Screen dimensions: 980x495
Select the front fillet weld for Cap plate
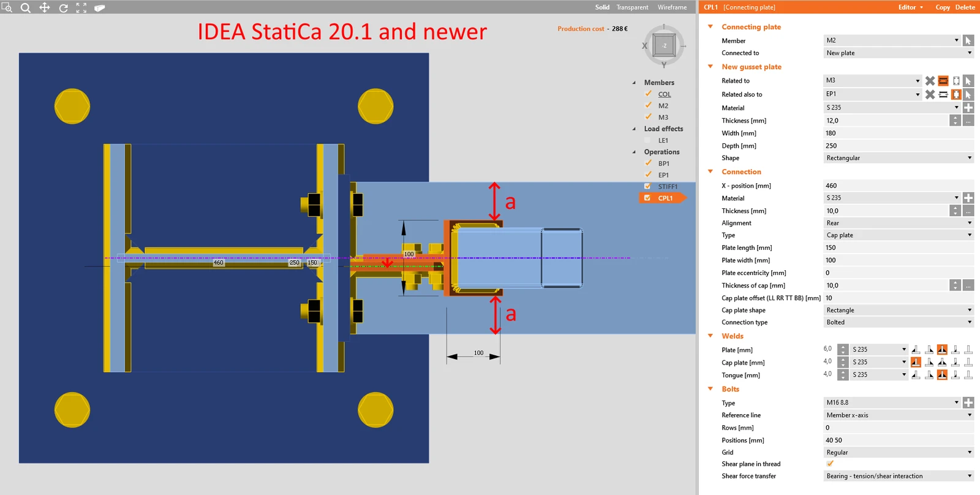916,362
